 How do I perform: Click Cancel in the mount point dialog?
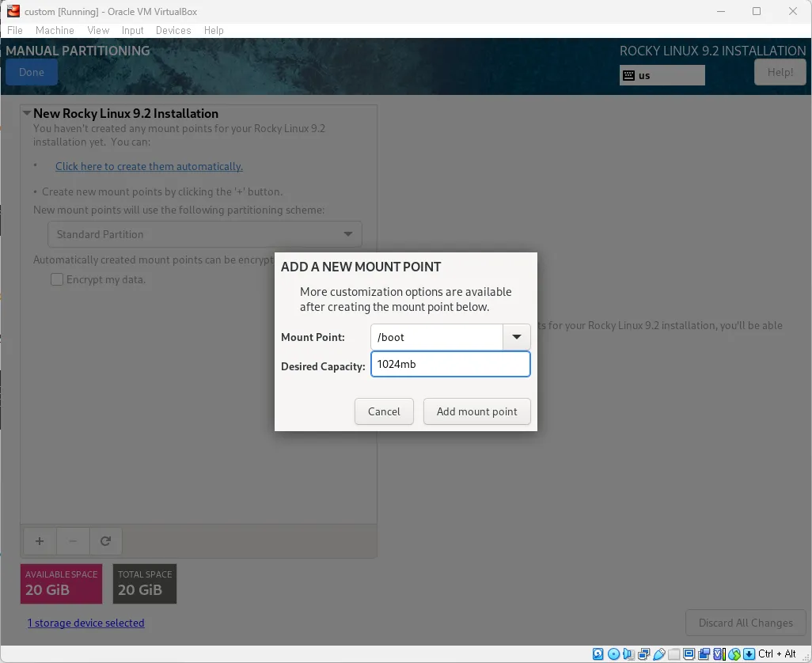click(x=384, y=411)
